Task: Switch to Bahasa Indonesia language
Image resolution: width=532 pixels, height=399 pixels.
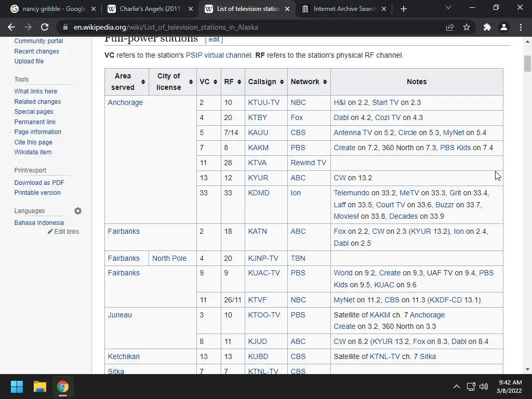Action: (39, 222)
